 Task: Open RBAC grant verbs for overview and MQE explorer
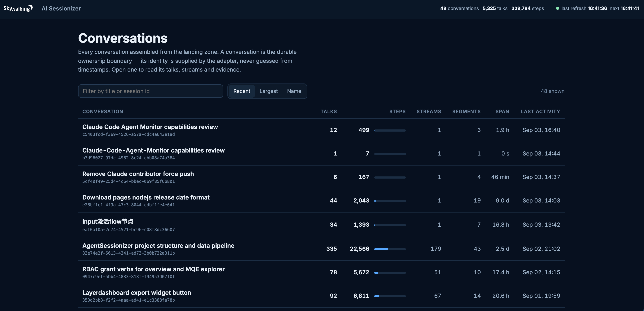pyautogui.click(x=153, y=269)
